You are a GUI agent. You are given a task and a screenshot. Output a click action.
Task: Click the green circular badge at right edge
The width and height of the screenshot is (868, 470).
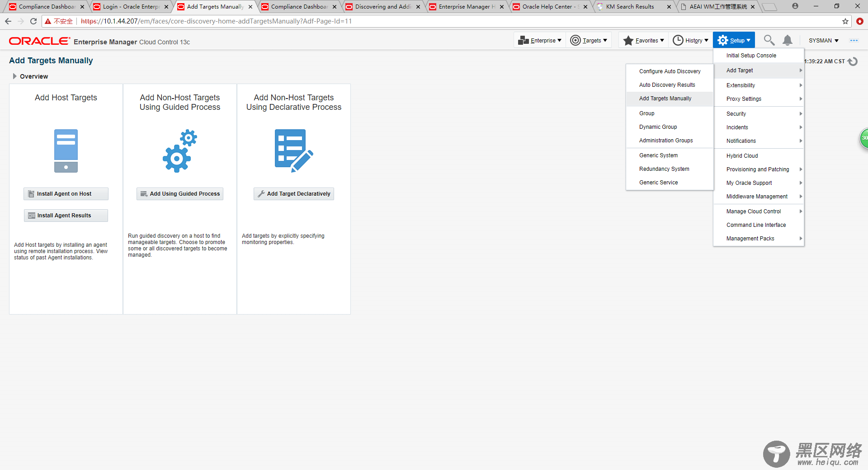864,138
